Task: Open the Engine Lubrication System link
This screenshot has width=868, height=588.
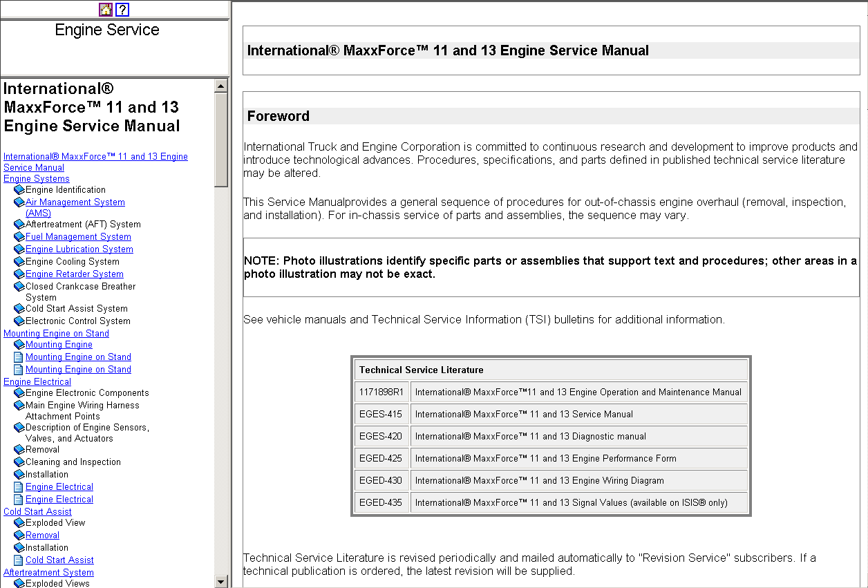Action: coord(78,249)
